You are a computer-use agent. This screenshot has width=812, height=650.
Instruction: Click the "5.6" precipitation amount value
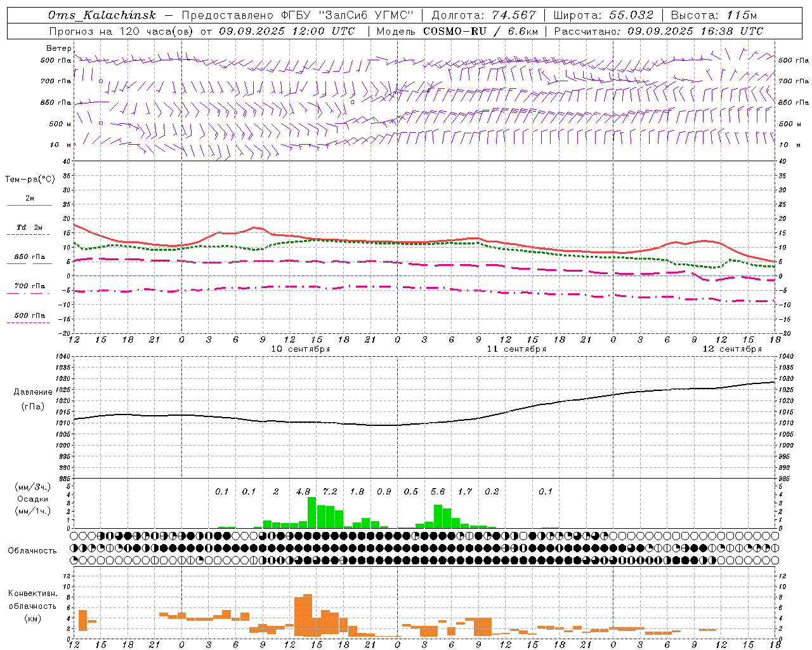tap(438, 492)
